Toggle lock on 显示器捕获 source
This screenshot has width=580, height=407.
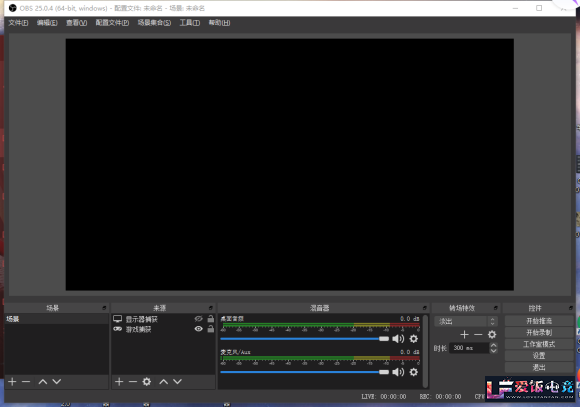tap(211, 319)
